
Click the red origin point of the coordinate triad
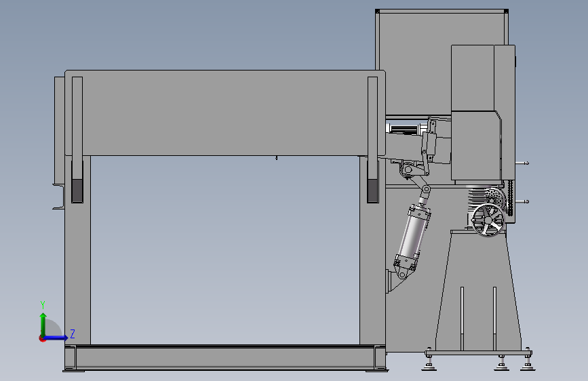click(42, 338)
